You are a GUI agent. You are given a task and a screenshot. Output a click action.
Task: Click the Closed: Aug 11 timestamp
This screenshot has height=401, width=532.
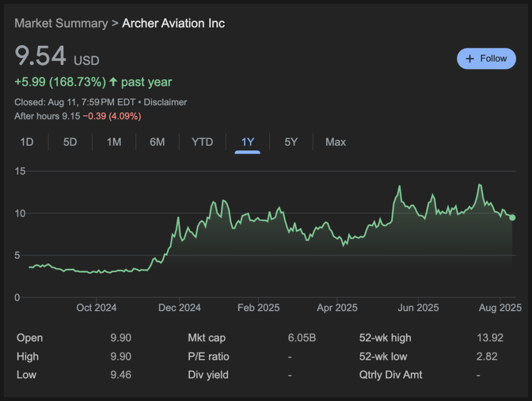(x=75, y=102)
